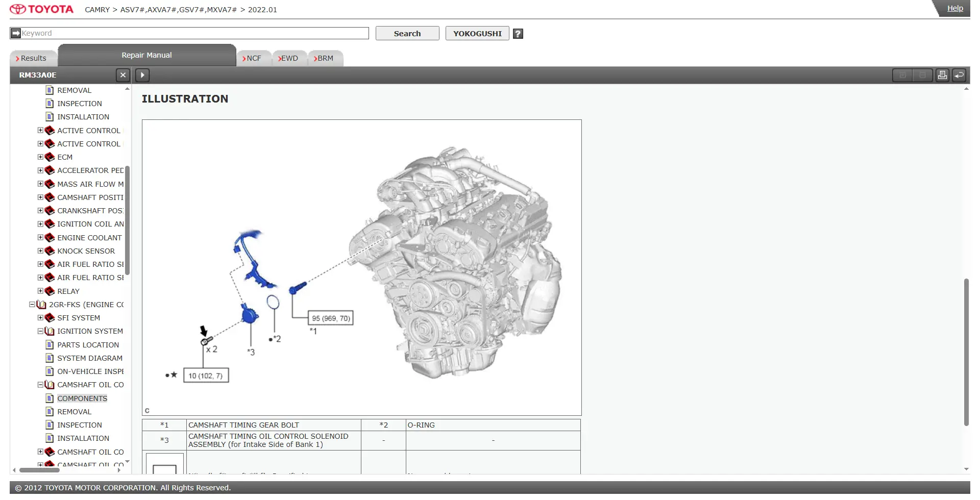Click the ENGINE COOLANT red book icon
This screenshot has width=980, height=500.
point(50,238)
